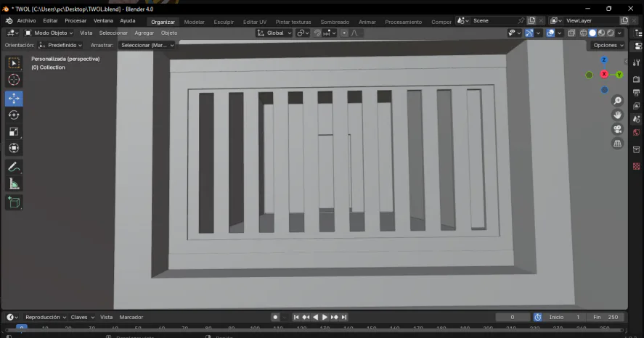The image size is (644, 338).
Task: Switch perspective/orthographic with grid icon
Action: point(617,144)
